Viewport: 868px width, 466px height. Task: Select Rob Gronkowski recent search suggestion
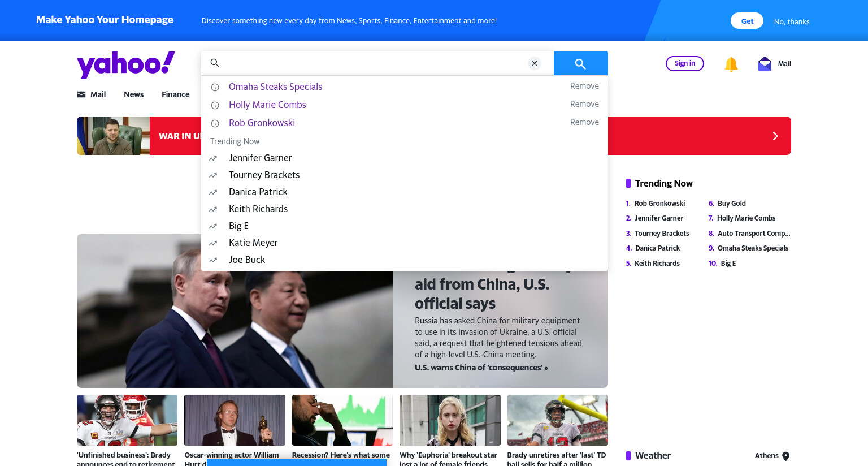[262, 123]
